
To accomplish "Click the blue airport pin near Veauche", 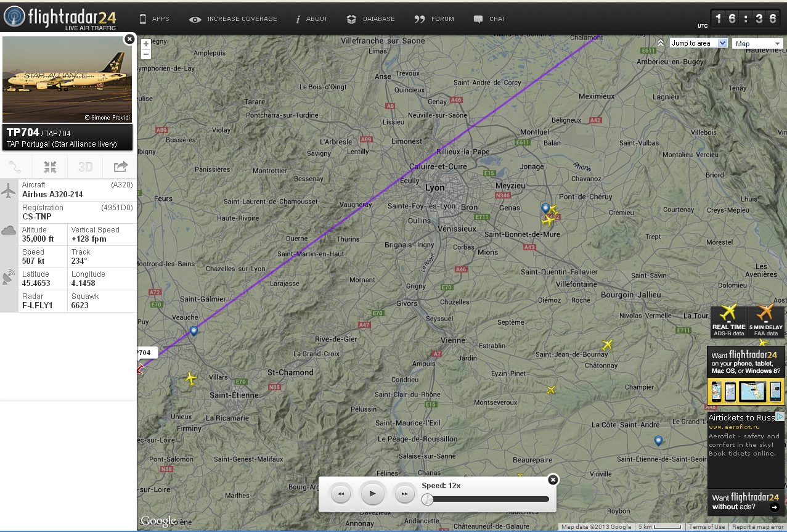I will [x=194, y=331].
